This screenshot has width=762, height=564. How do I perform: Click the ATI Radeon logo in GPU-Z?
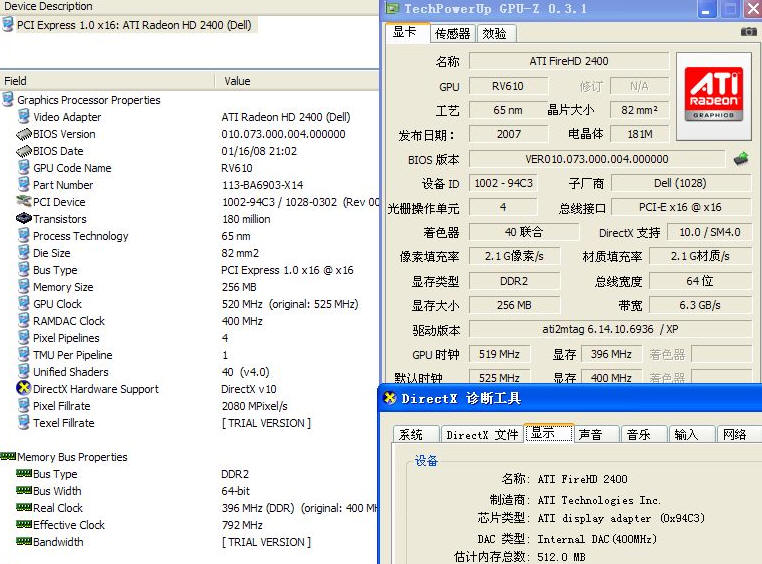tap(713, 95)
